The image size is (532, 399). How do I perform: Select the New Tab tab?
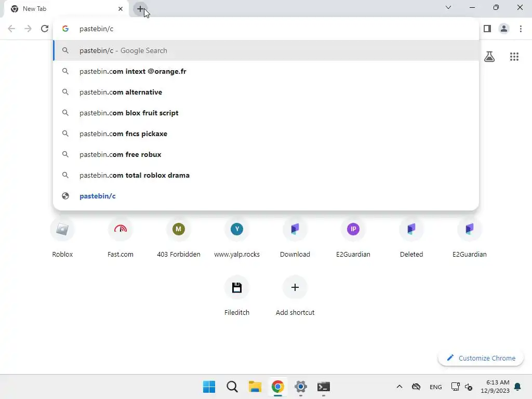[x=66, y=9]
